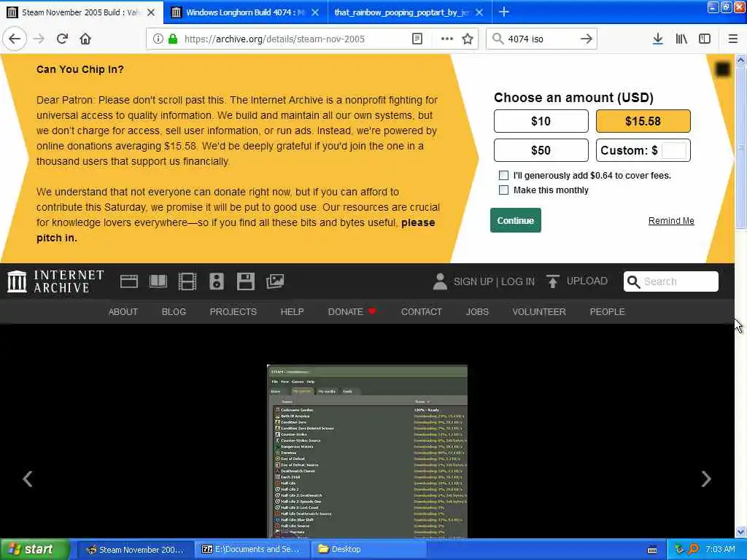The height and width of the screenshot is (560, 747).
Task: Click the '4074 iso' browser search field
Action: pos(541,39)
